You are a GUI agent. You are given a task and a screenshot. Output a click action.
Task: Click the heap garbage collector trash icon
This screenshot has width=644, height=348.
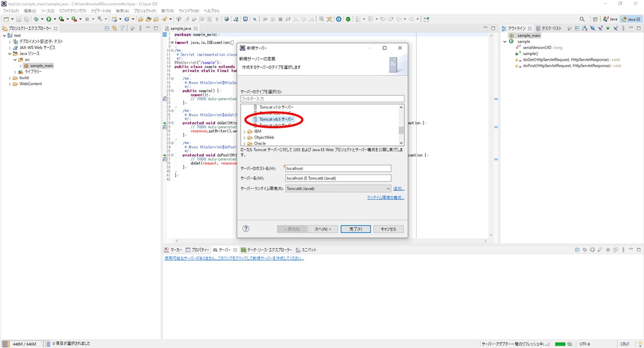(47, 344)
